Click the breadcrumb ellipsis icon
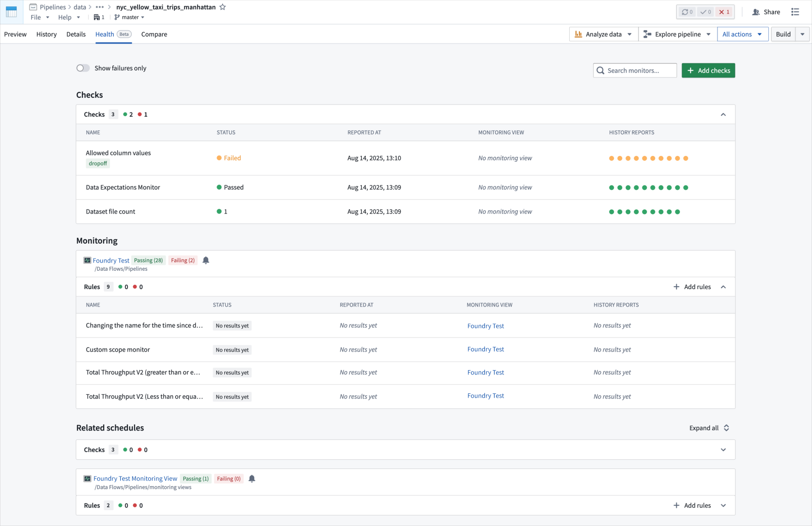The width and height of the screenshot is (812, 526). [100, 7]
